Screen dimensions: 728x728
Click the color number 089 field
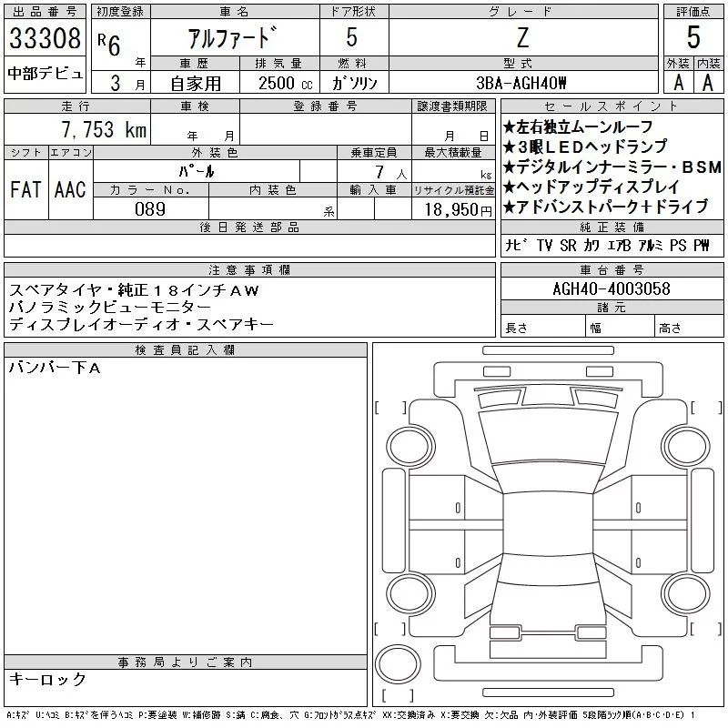(x=150, y=209)
